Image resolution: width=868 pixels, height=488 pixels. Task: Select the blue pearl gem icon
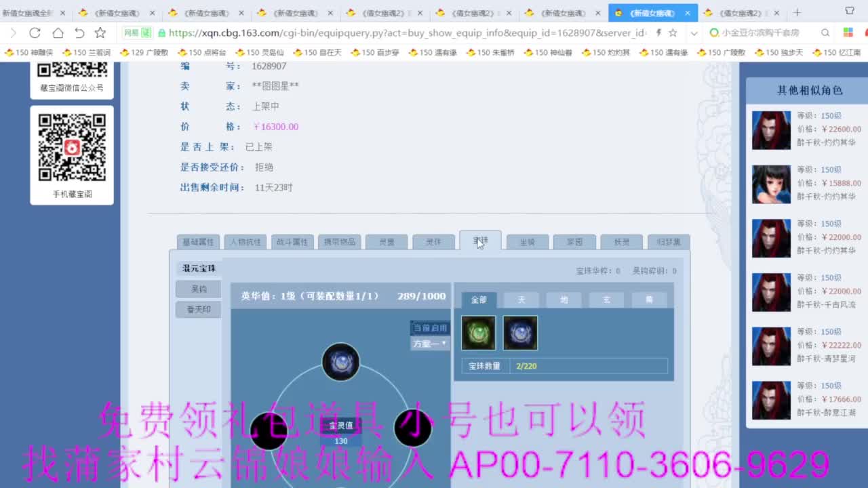tap(520, 333)
